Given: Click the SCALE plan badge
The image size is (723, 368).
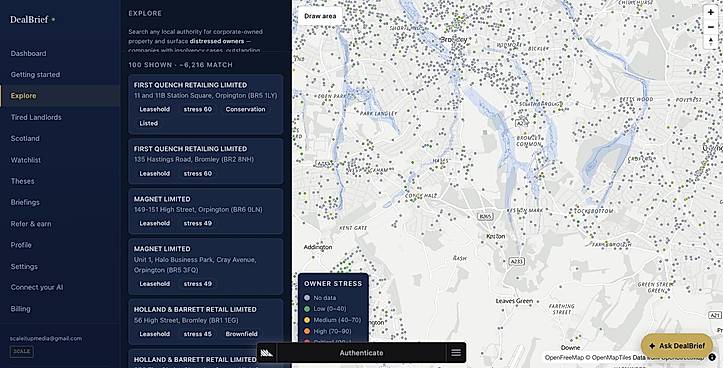Looking at the screenshot, I should pos(22,351).
